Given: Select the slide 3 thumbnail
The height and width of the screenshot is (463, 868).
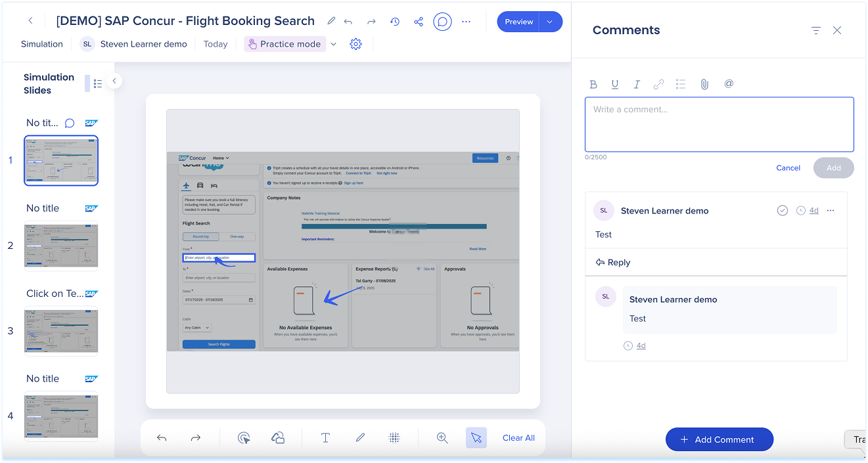Looking at the screenshot, I should (61, 332).
